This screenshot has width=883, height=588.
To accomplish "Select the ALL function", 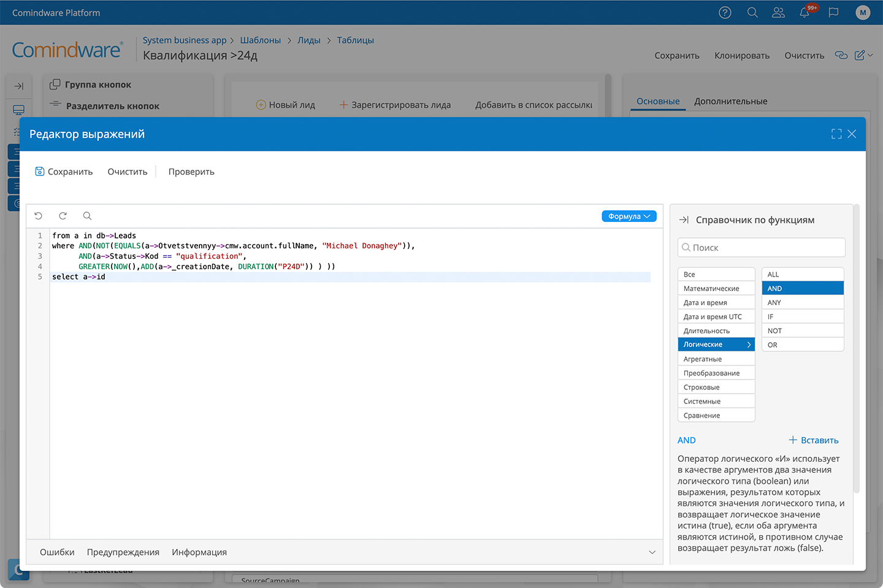I will tap(803, 274).
